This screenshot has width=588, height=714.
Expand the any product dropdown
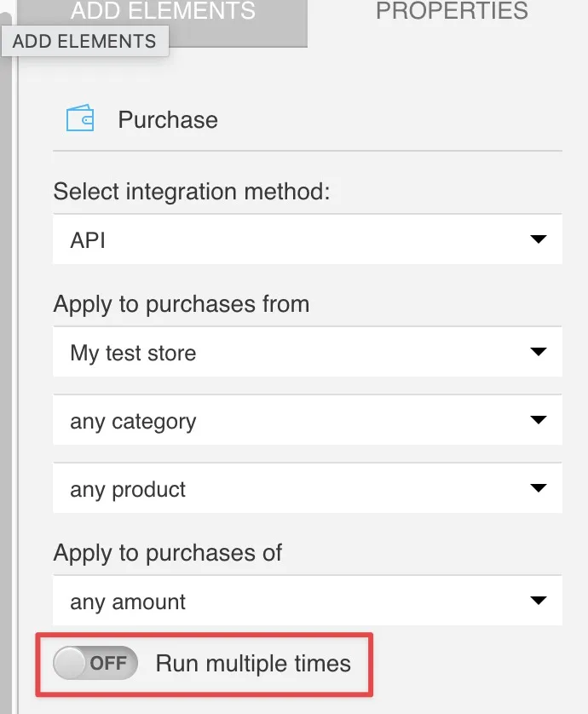pyautogui.click(x=308, y=488)
